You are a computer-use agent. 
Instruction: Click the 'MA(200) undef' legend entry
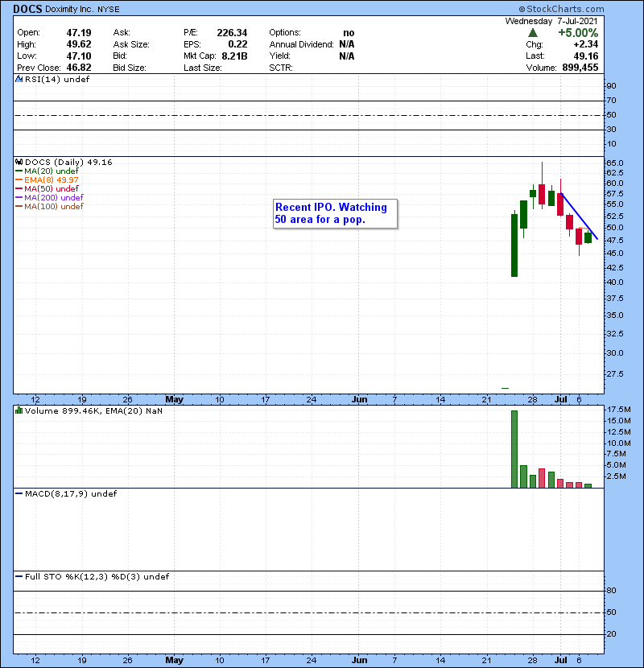coord(49,198)
